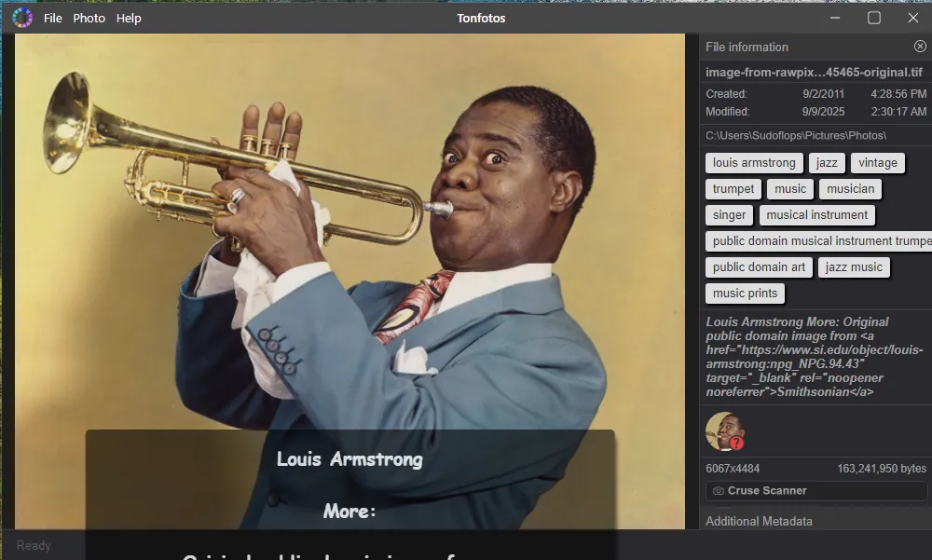Select the 'jazz' tag
The height and width of the screenshot is (560, 932).
click(827, 163)
